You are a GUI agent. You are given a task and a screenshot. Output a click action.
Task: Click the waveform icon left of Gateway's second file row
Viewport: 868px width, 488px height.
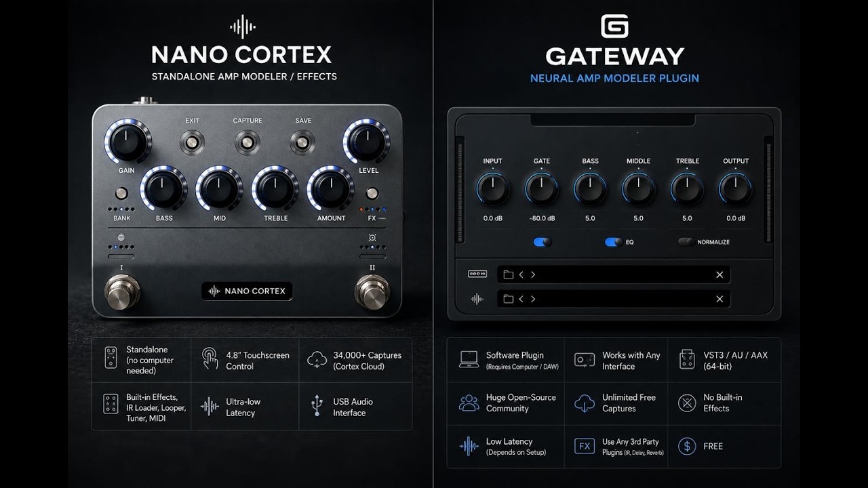coord(477,299)
